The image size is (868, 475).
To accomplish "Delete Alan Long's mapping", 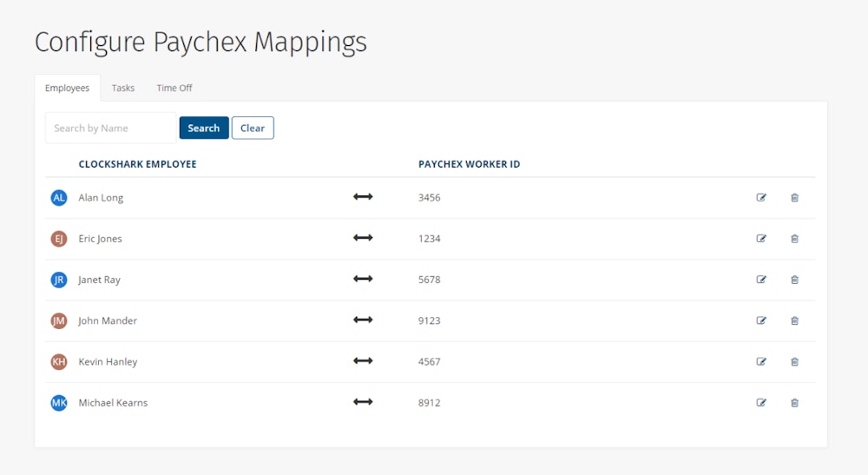I will 794,198.
